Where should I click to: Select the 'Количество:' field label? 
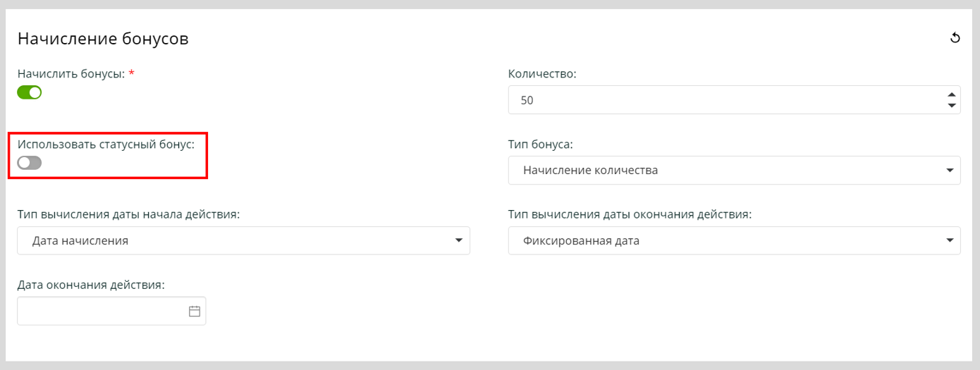pyautogui.click(x=542, y=73)
